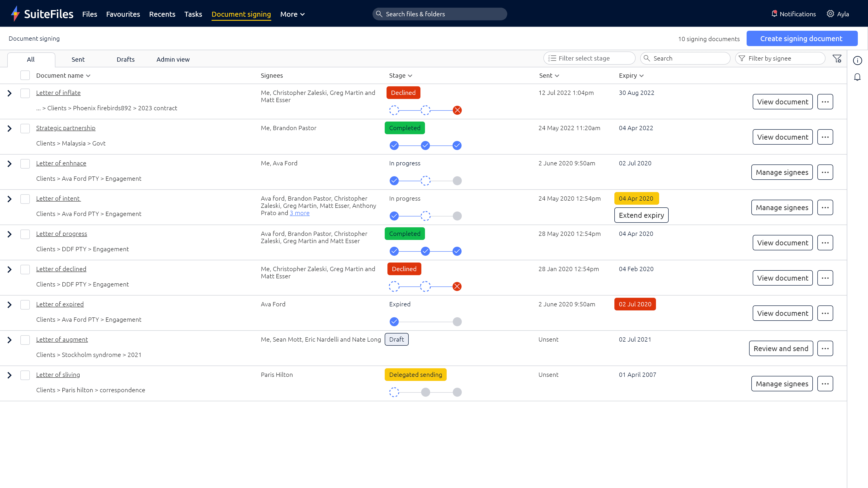The width and height of the screenshot is (868, 488).
Task: Click the settings gear beside Ayla
Action: (x=830, y=14)
